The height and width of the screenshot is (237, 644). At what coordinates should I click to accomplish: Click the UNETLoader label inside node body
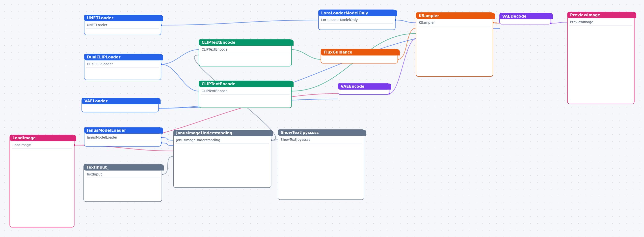97,25
